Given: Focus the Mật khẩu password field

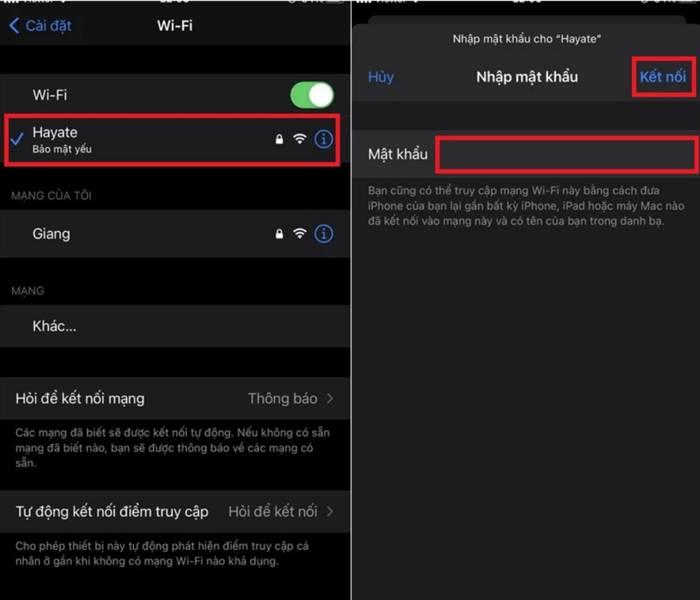Looking at the screenshot, I should click(x=566, y=155).
